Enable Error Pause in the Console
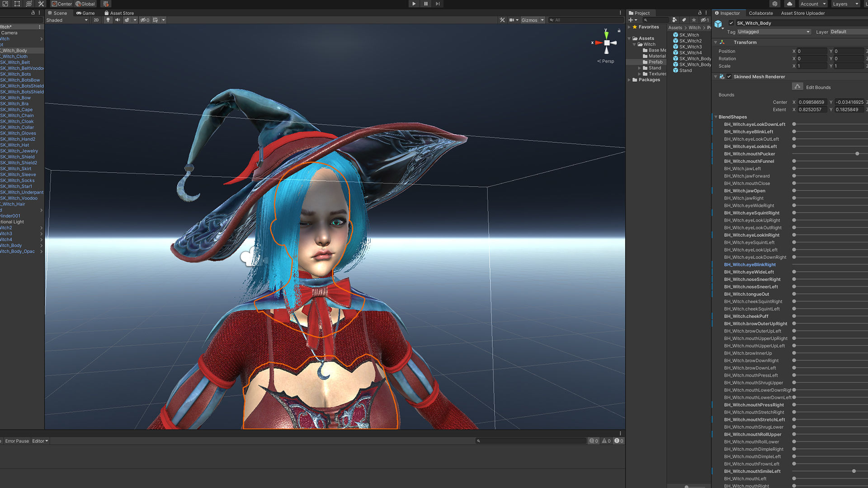This screenshot has height=488, width=868. pyautogui.click(x=17, y=441)
